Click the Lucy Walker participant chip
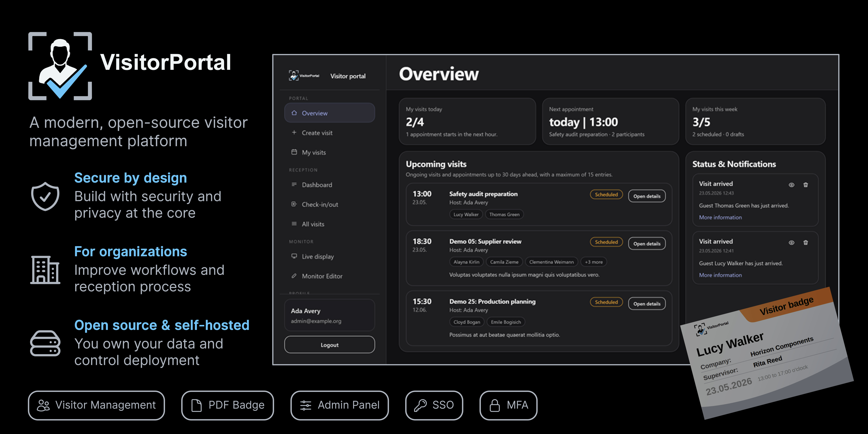Screen dimensions: 868x434 466,214
